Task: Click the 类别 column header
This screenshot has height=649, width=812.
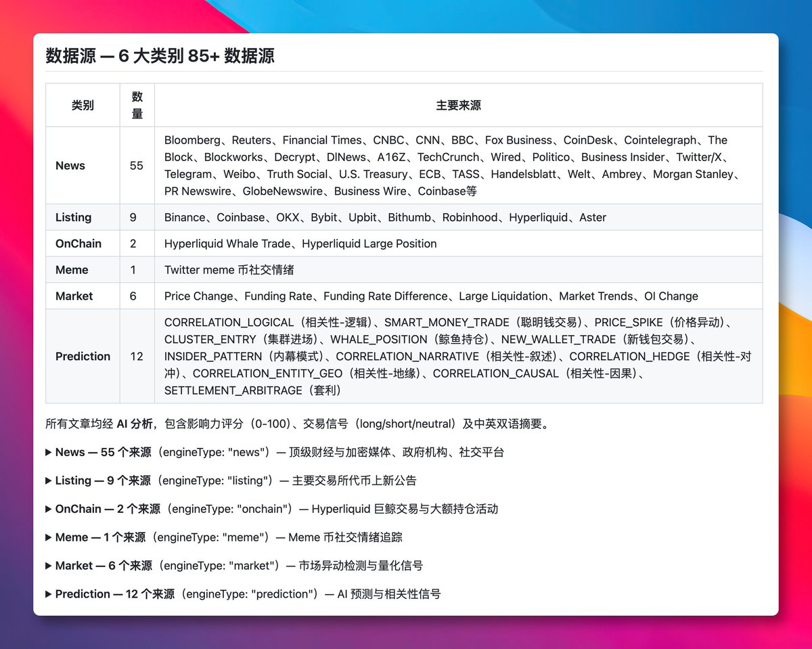Action: 83,105
